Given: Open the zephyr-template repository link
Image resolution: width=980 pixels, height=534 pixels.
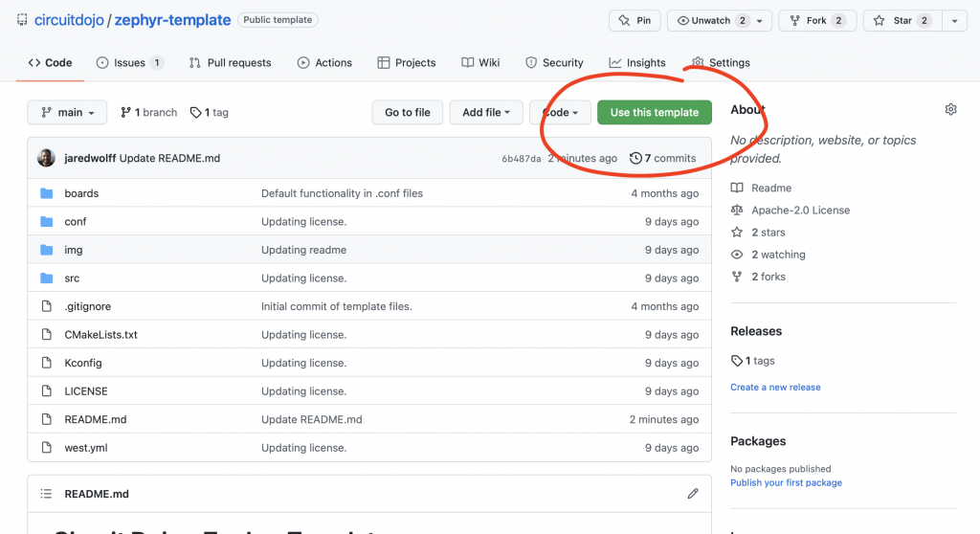Looking at the screenshot, I should point(172,20).
